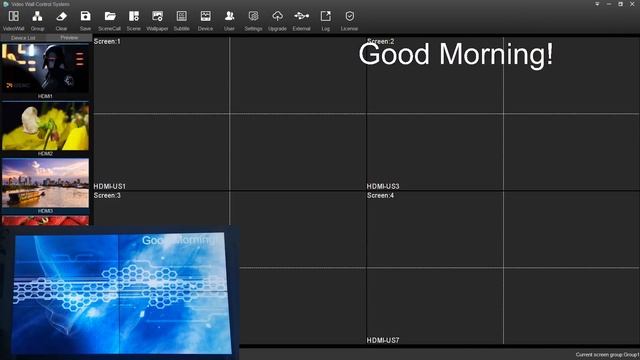Viewport: 640px width, 360px height.
Task: Open the License shield icon
Action: (x=349, y=20)
